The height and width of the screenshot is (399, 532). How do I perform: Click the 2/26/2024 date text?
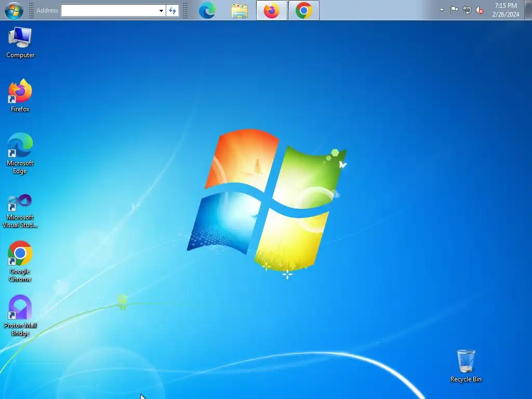tap(506, 14)
